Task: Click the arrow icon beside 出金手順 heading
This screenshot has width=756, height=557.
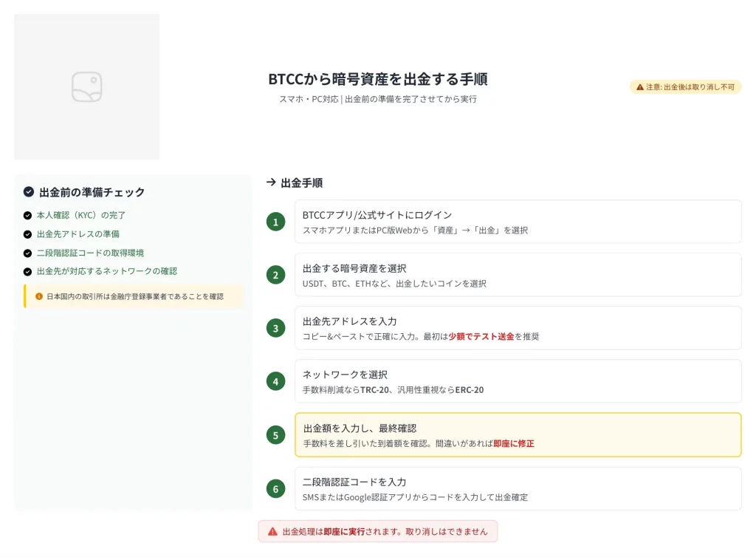Action: click(271, 182)
